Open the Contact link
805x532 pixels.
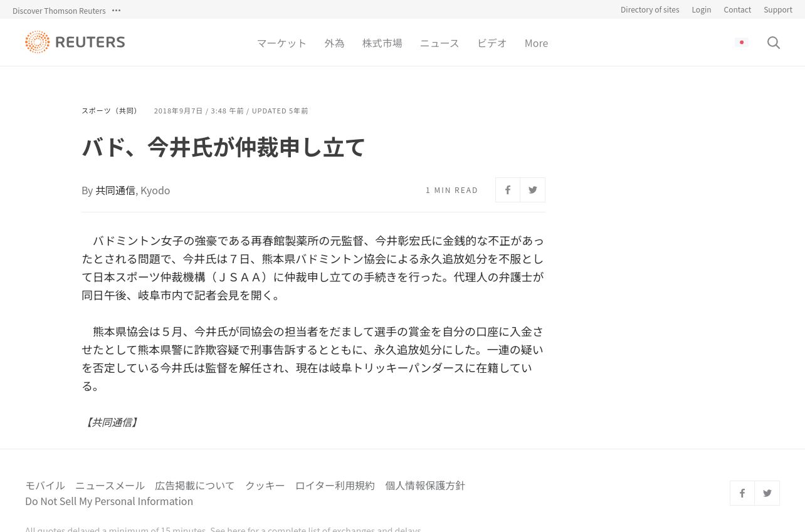pos(737,9)
